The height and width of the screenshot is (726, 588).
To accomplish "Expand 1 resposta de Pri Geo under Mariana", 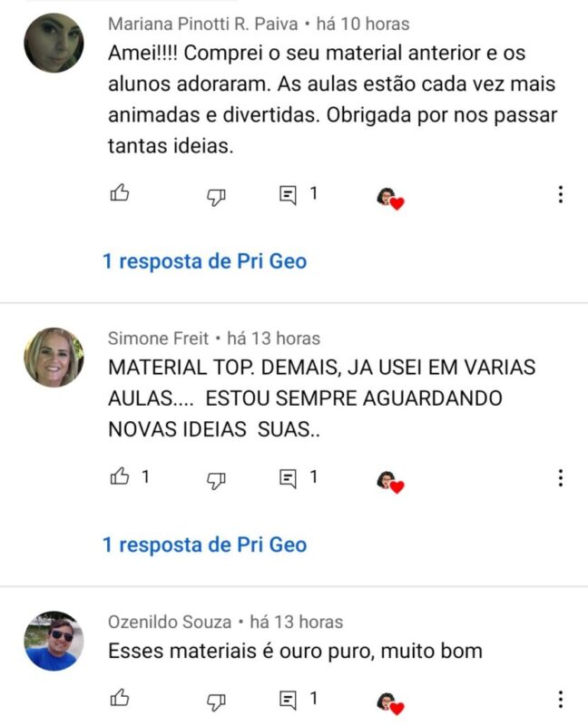I will 204,261.
